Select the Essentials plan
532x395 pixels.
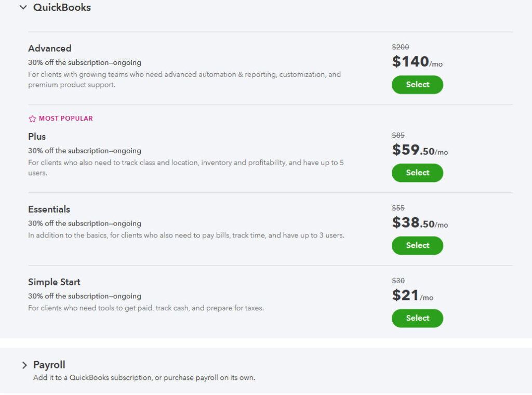(x=417, y=245)
